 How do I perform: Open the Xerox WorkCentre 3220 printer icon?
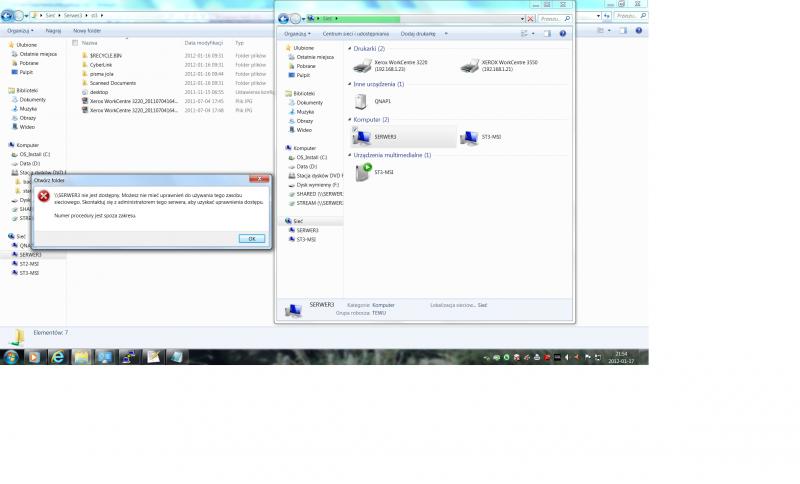pos(362,66)
